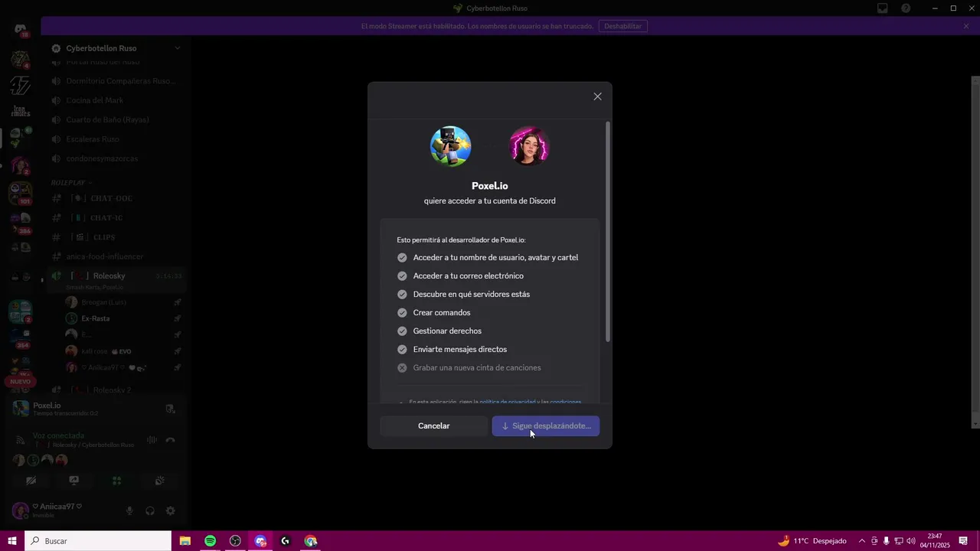Viewport: 980px width, 551px height.
Task: Open Spotify from the taskbar
Action: pos(210,541)
